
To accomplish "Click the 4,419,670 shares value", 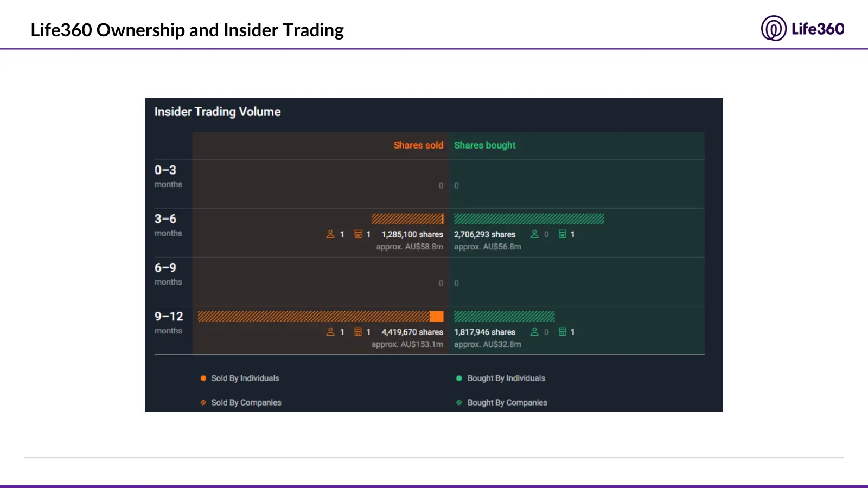I will point(412,332).
